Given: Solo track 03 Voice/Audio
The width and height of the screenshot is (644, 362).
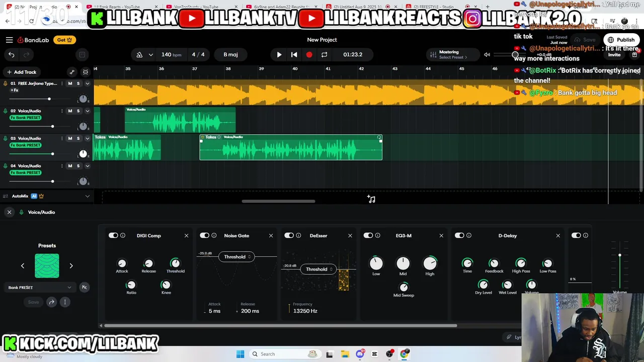Looking at the screenshot, I should click(x=78, y=138).
